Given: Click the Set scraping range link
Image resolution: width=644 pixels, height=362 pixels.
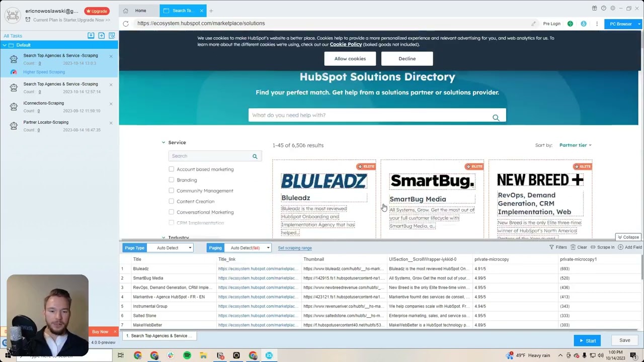Looking at the screenshot, I should 295,248.
